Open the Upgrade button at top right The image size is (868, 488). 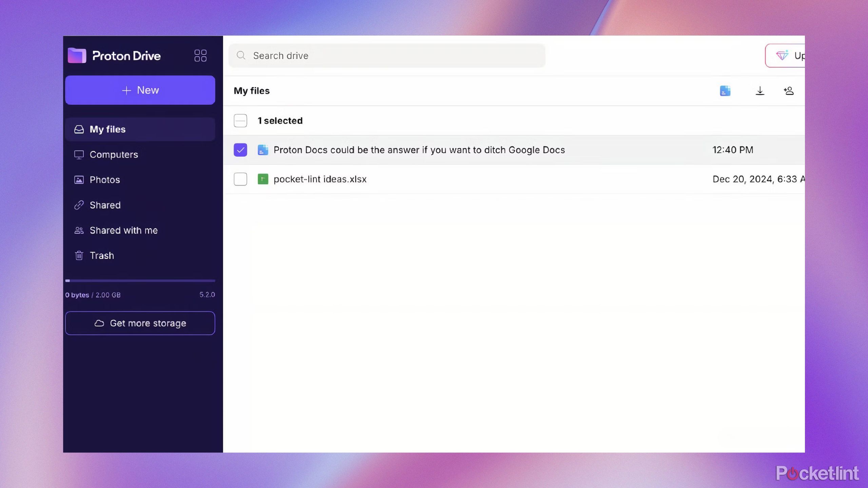point(787,55)
